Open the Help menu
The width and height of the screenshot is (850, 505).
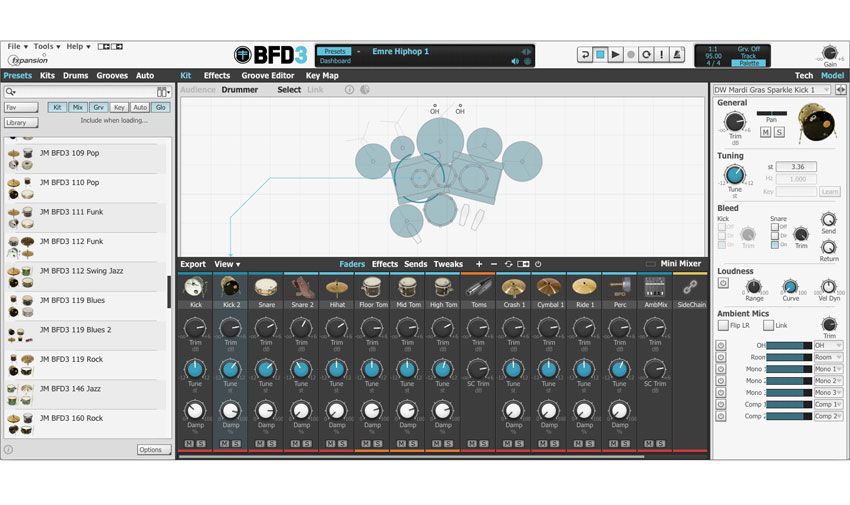pos(78,47)
